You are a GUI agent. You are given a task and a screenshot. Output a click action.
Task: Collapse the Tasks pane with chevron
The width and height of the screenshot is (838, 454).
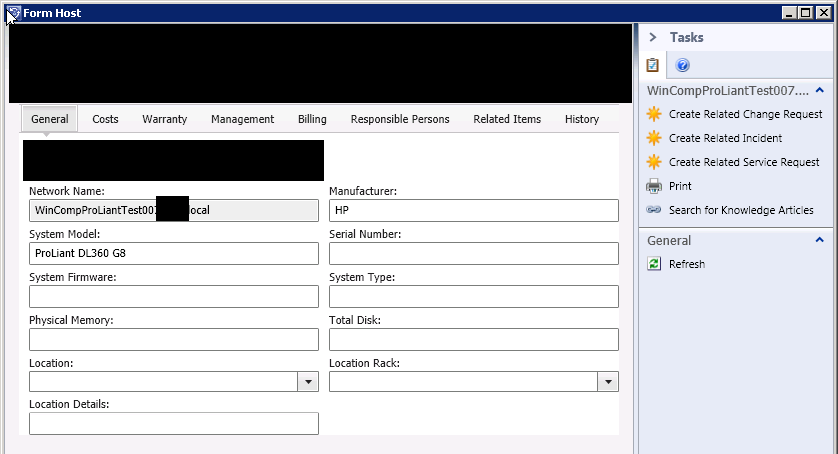652,37
